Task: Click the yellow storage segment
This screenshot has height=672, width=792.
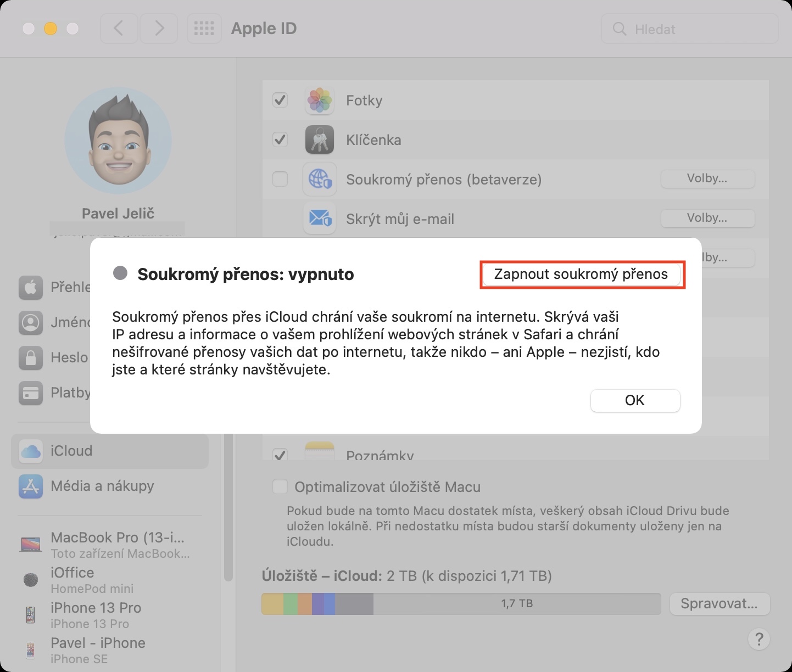Action: (x=272, y=604)
